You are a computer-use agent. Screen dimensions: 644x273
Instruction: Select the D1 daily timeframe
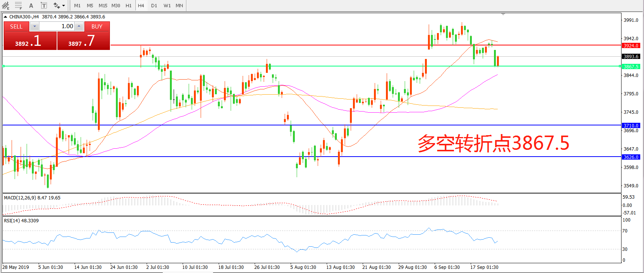pyautogui.click(x=154, y=6)
